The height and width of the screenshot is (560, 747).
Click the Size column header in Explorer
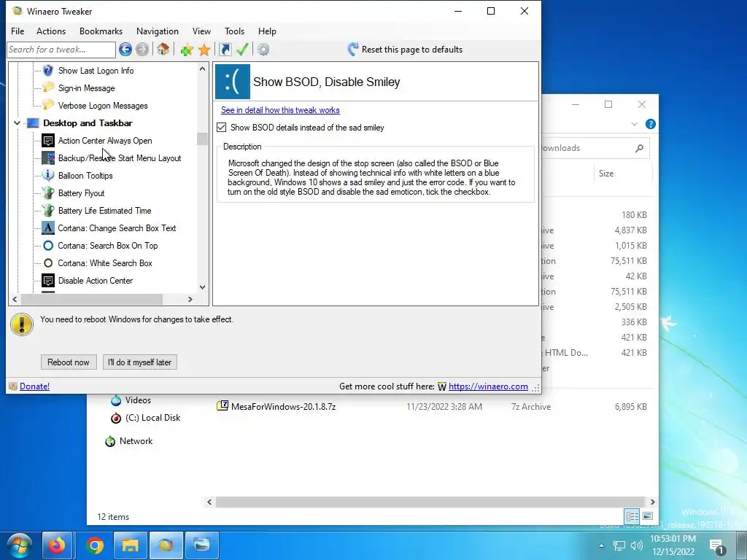[606, 174]
